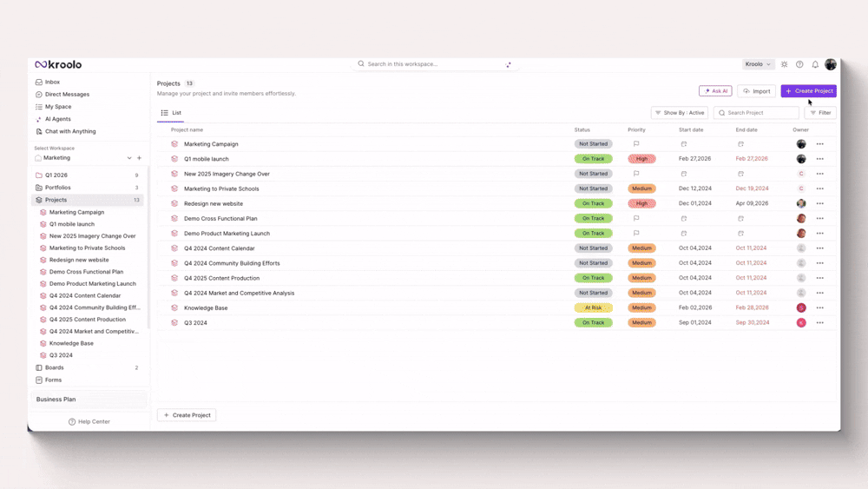
Task: Select Boards in the sidebar
Action: tap(54, 367)
